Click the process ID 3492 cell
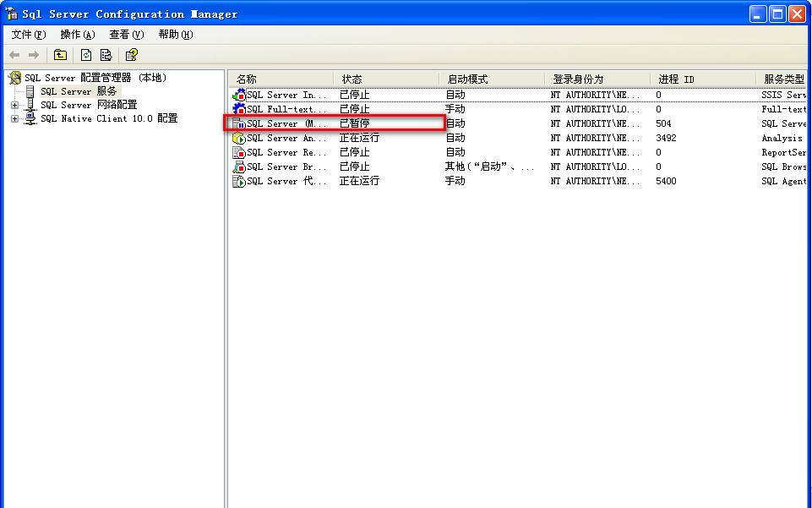This screenshot has height=508, width=812. tap(666, 139)
